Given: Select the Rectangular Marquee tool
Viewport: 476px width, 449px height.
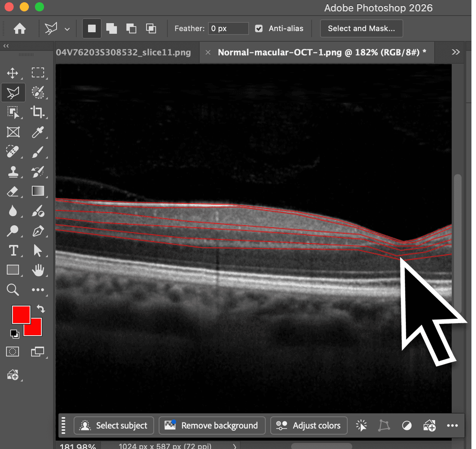Looking at the screenshot, I should (x=38, y=73).
